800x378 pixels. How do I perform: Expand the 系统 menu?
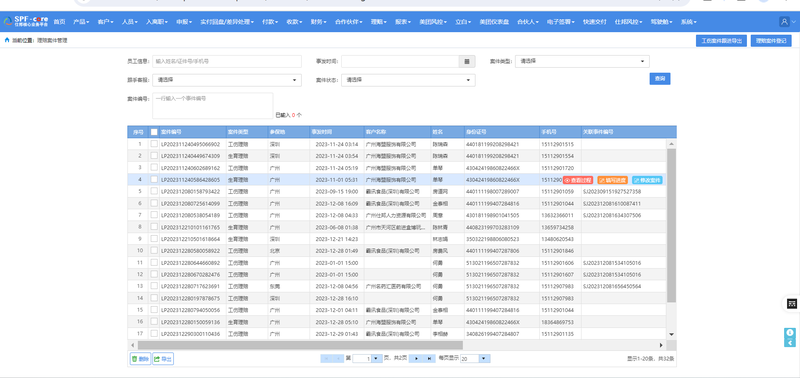tap(688, 22)
